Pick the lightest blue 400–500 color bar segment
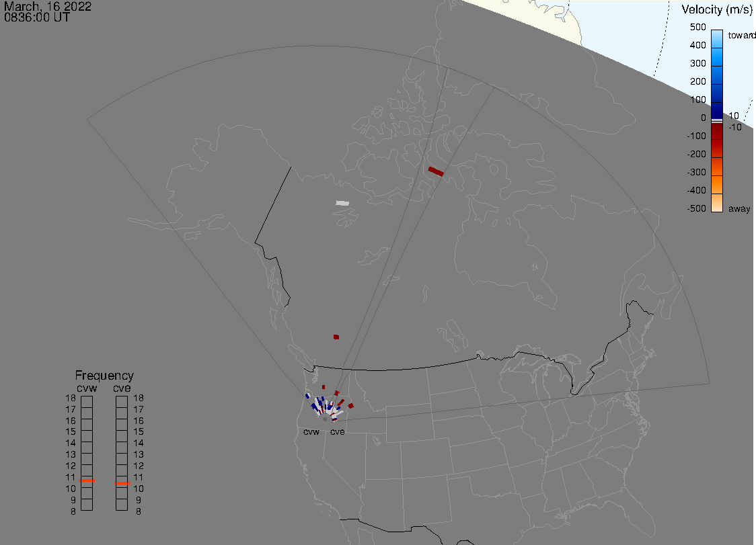756x545 pixels. click(717, 38)
